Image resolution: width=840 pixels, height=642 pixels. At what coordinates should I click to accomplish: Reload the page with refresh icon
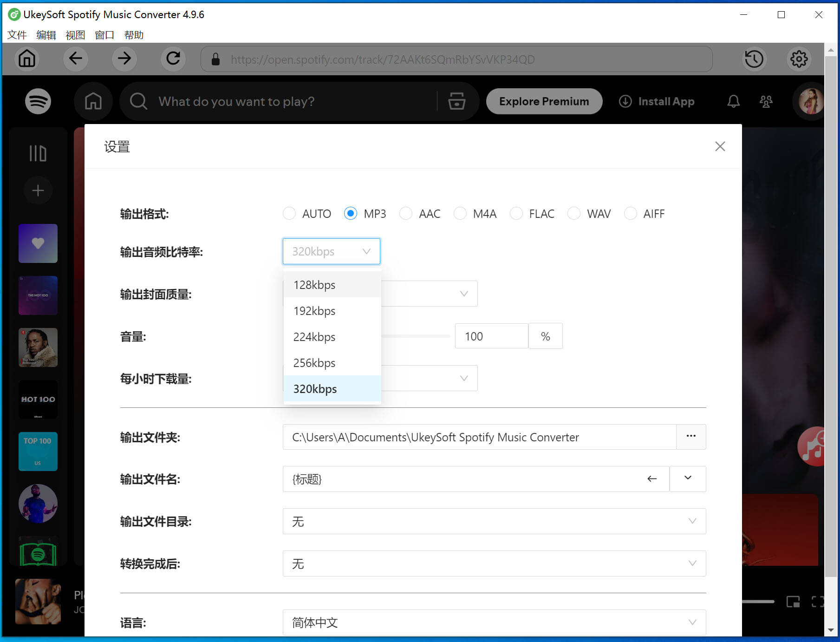coord(173,59)
